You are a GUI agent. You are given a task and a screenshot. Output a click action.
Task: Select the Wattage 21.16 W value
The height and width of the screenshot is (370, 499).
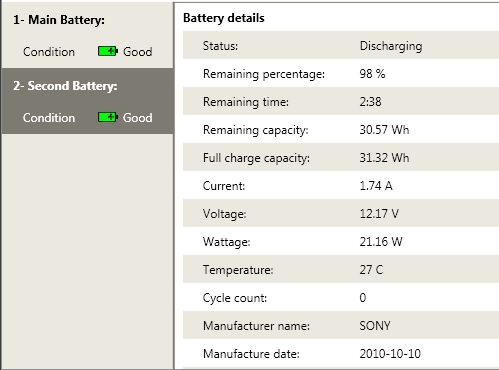[x=381, y=242]
